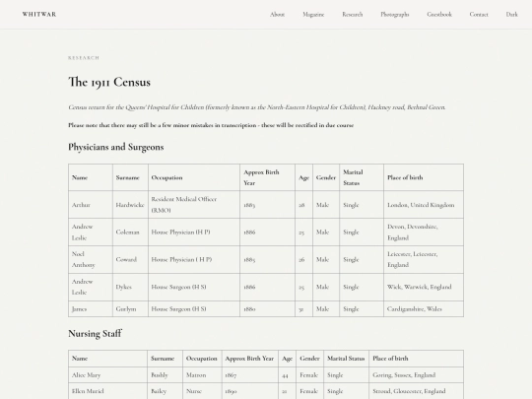Screen dimensions: 532x399
Task: Select the 'Noel Anthony' name cell
Action: pyautogui.click(x=91, y=259)
